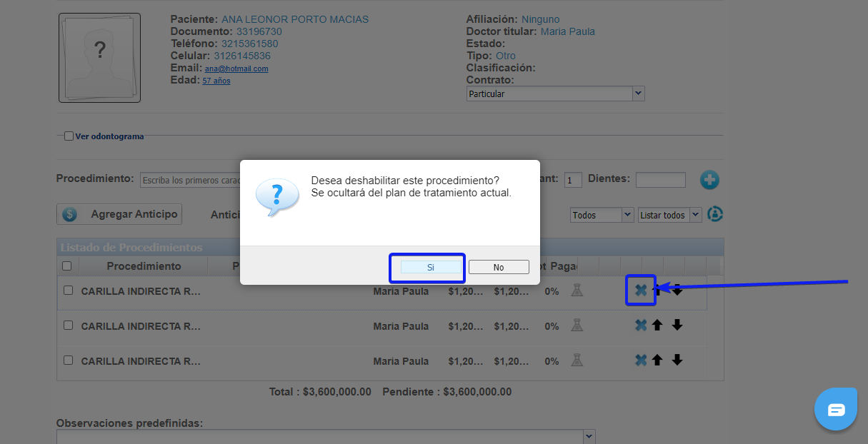The height and width of the screenshot is (444, 868).
Task: Click the question mark bubble in dialog
Action: click(277, 197)
